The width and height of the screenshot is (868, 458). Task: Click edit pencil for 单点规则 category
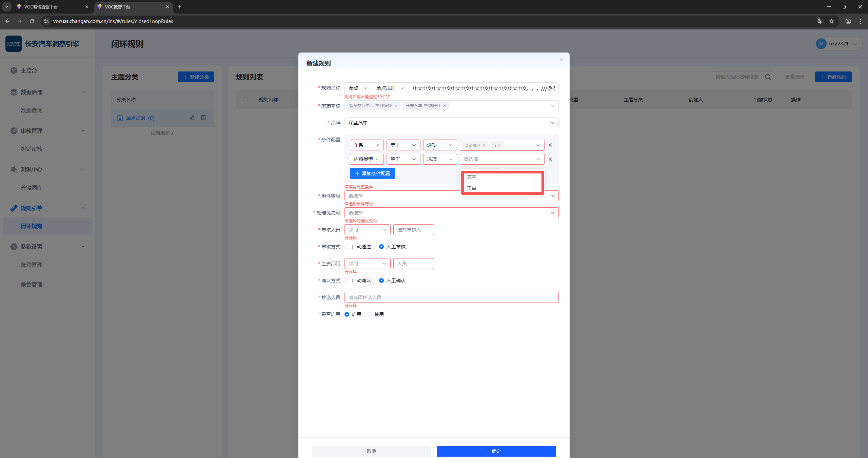point(192,118)
